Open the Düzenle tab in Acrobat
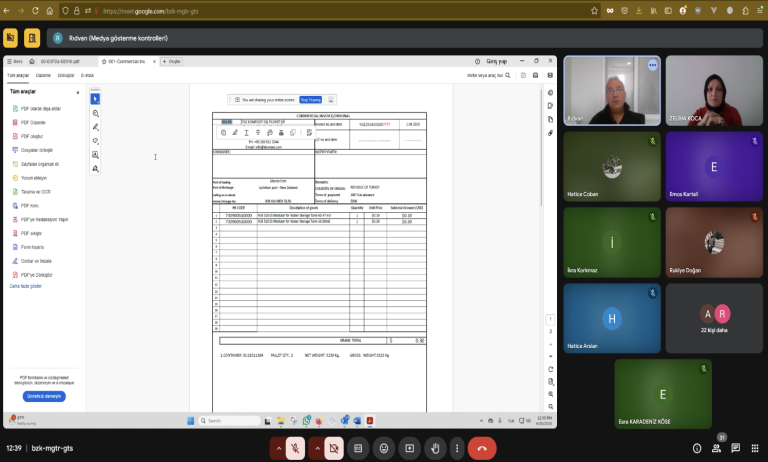The height and width of the screenshot is (462, 768). (x=43, y=75)
